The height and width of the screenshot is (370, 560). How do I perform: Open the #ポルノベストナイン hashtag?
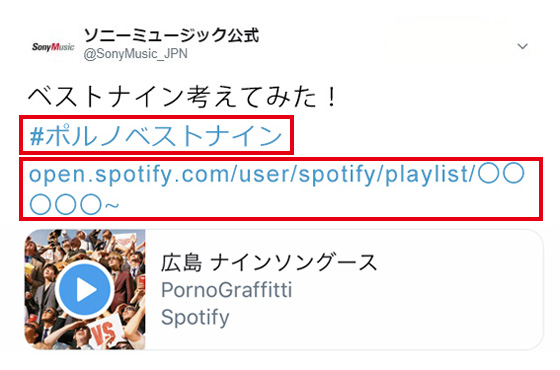[156, 135]
